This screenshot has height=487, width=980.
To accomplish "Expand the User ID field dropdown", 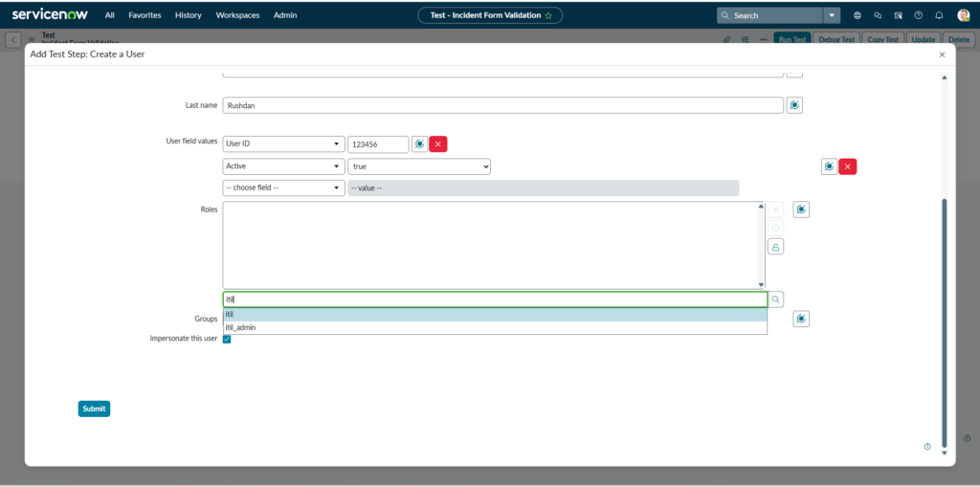I will click(283, 144).
